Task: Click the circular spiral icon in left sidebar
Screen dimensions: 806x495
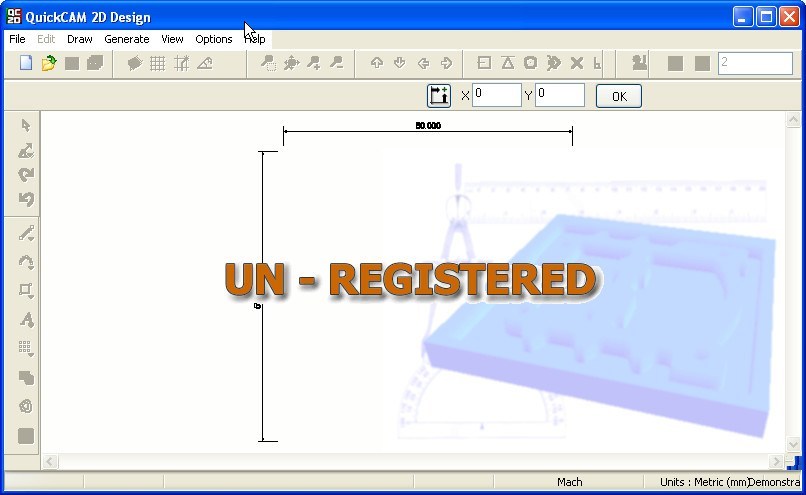Action: pos(26,406)
